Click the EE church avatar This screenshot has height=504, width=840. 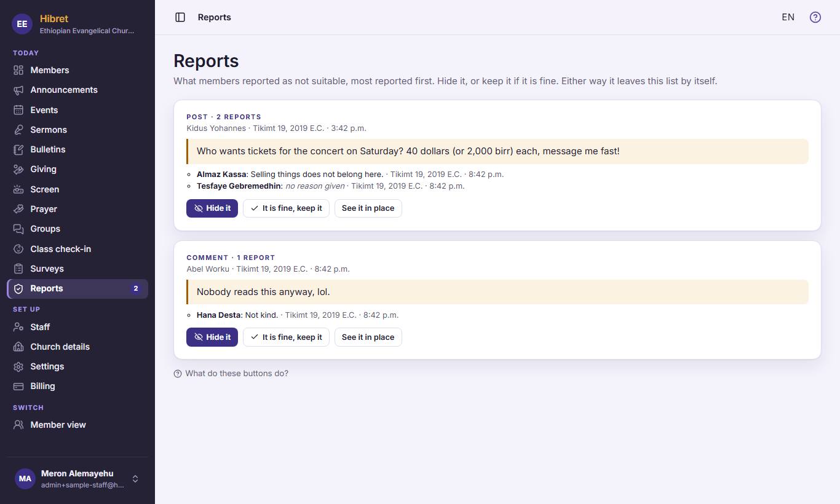[22, 24]
